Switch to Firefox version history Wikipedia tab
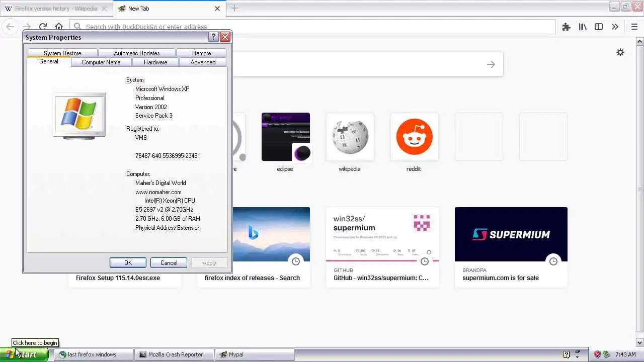This screenshot has height=362, width=644. point(56,9)
